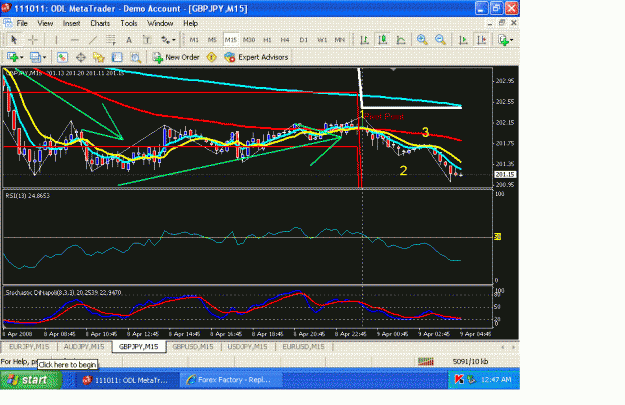This screenshot has height=405, width=625.
Task: Open the Strategy Tester magnifier icon
Action: click(x=136, y=57)
